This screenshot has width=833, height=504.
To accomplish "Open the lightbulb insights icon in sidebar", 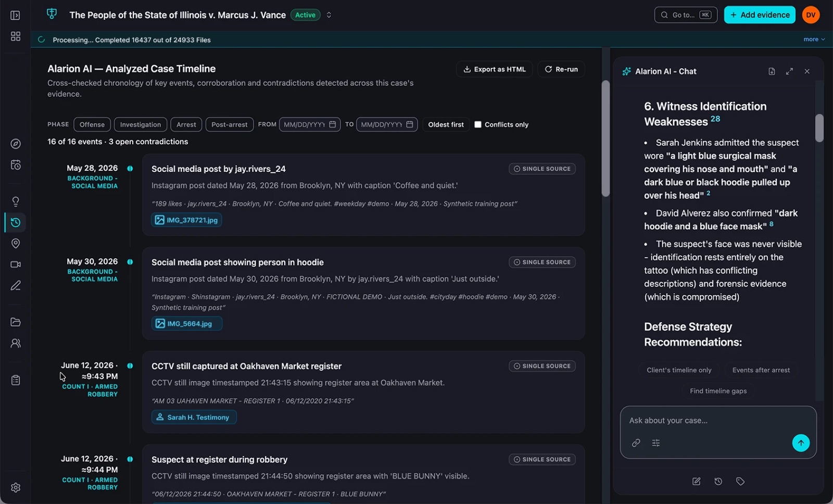I will tap(16, 201).
